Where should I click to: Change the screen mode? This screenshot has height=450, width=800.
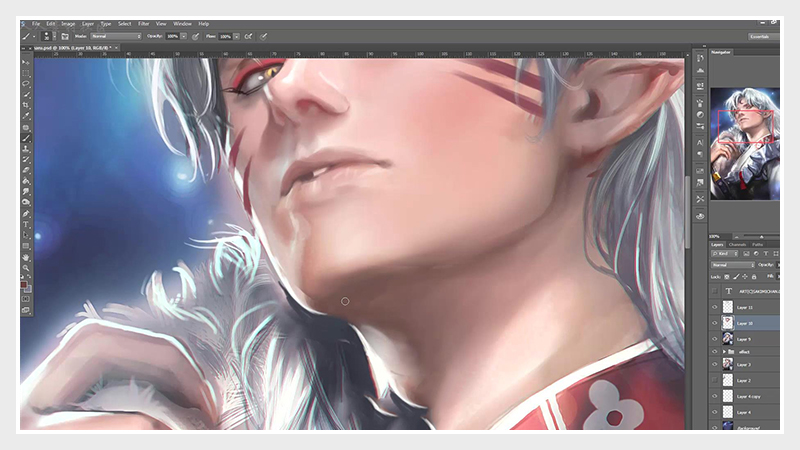click(26, 310)
